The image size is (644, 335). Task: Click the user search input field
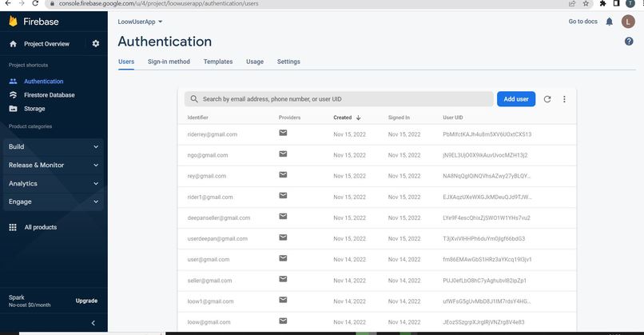click(x=339, y=99)
